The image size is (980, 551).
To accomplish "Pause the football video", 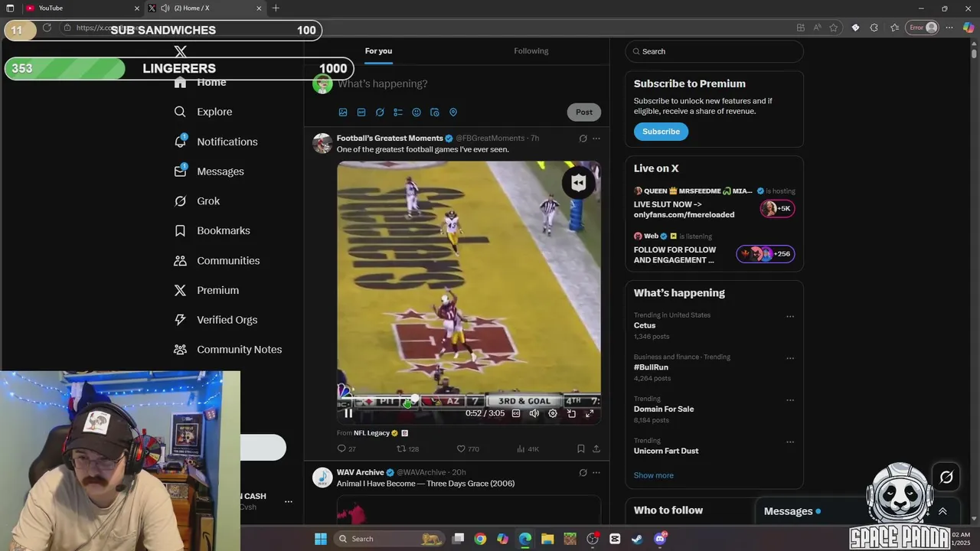I will (x=348, y=413).
